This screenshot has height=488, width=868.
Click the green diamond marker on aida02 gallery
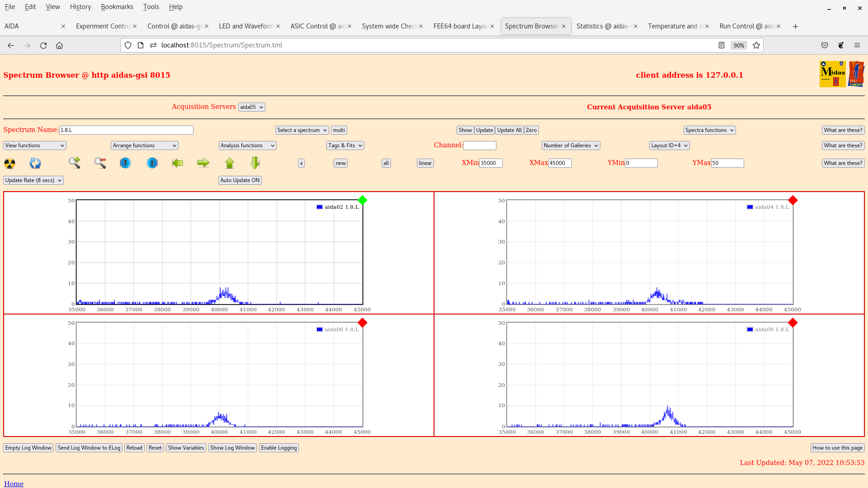pos(362,200)
